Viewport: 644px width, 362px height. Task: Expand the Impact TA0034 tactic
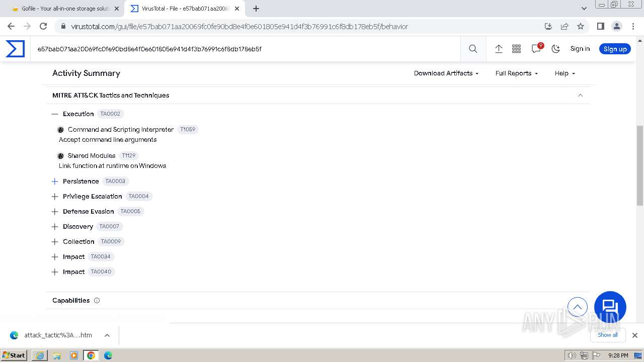click(55, 256)
